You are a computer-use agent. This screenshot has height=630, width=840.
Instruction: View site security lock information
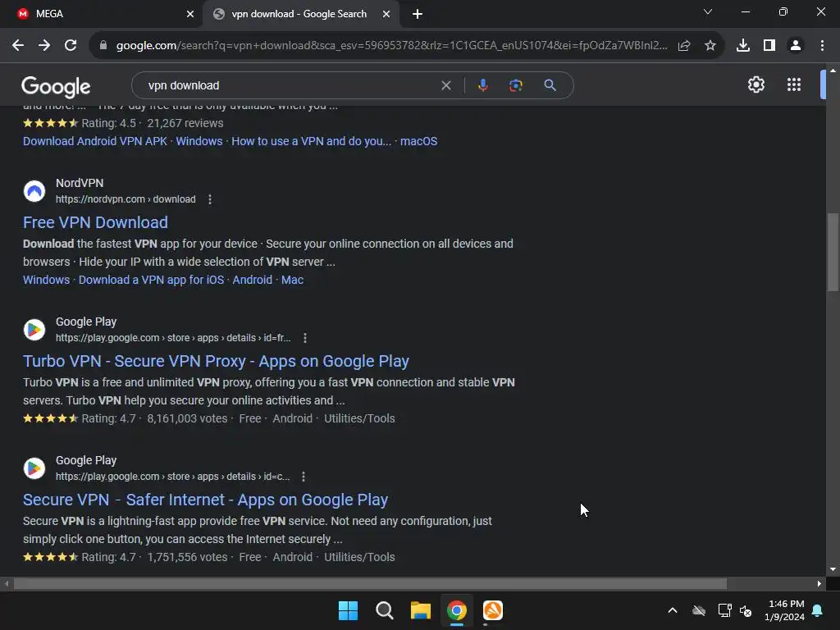click(103, 46)
